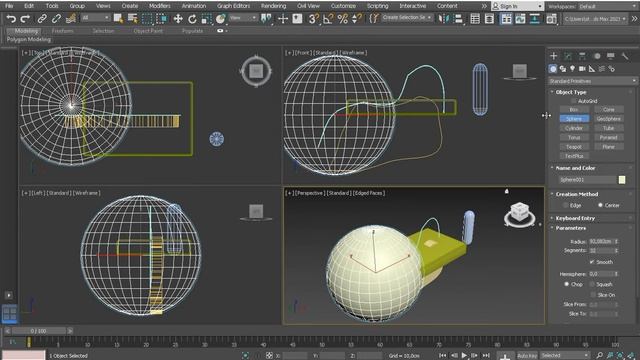Expand the Keyboard Entry rollout
The height and width of the screenshot is (360, 640).
pyautogui.click(x=575, y=218)
